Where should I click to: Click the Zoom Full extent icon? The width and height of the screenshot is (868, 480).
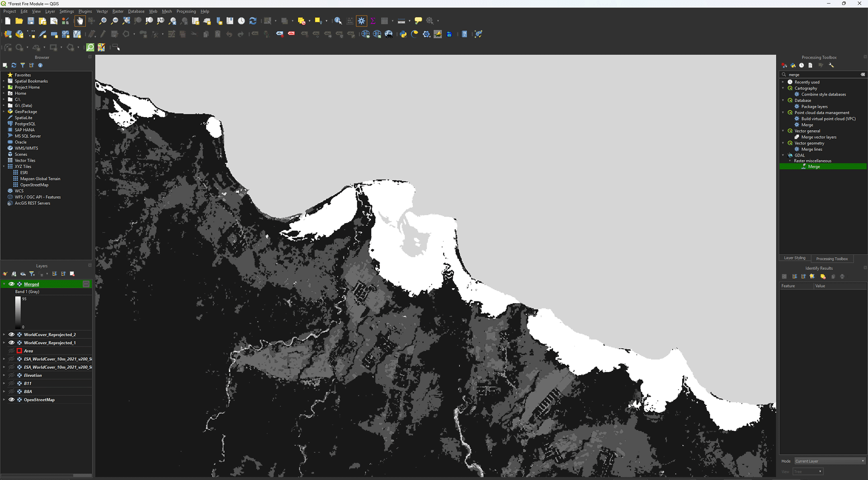126,21
